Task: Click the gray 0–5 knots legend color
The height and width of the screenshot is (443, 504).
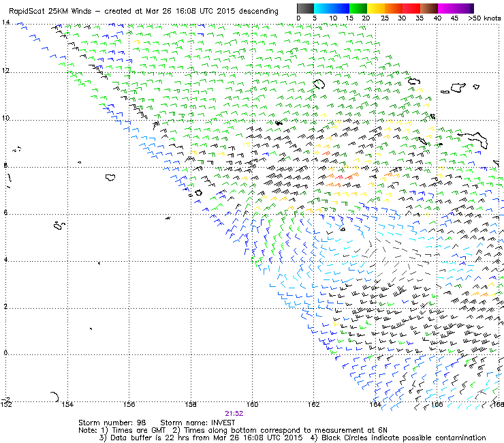Action: click(305, 8)
